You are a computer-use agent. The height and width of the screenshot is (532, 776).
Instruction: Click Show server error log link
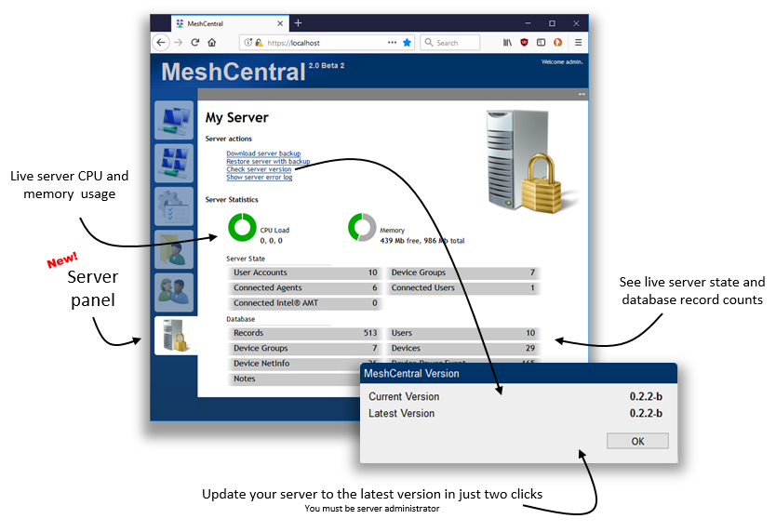[260, 177]
